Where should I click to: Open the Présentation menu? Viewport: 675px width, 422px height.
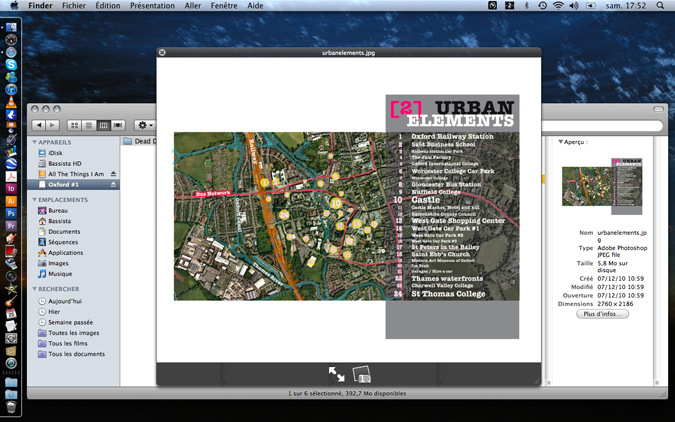152,6
